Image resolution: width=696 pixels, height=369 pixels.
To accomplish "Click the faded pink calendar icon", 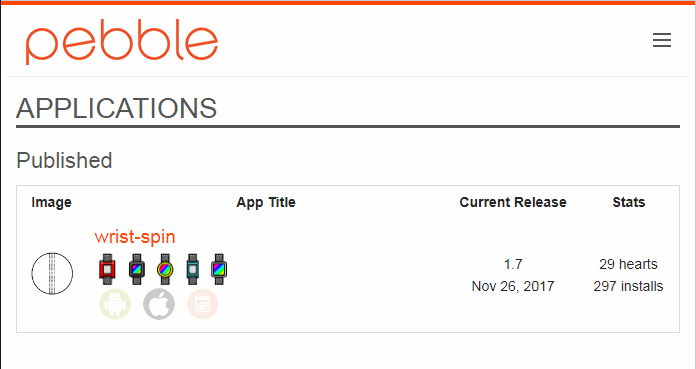I will (x=203, y=304).
